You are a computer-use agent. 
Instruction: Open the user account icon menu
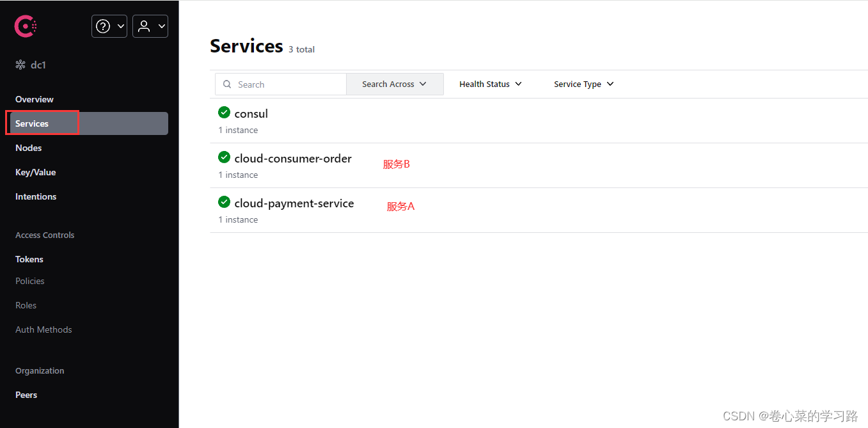pyautogui.click(x=145, y=26)
